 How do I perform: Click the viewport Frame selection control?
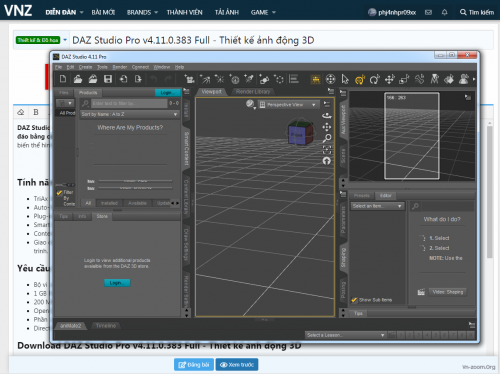click(327, 149)
